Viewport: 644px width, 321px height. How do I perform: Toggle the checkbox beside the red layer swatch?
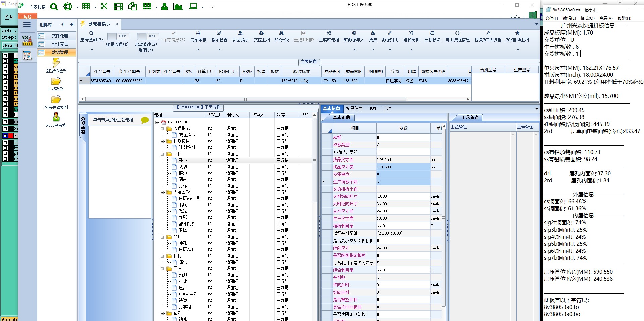[5, 136]
